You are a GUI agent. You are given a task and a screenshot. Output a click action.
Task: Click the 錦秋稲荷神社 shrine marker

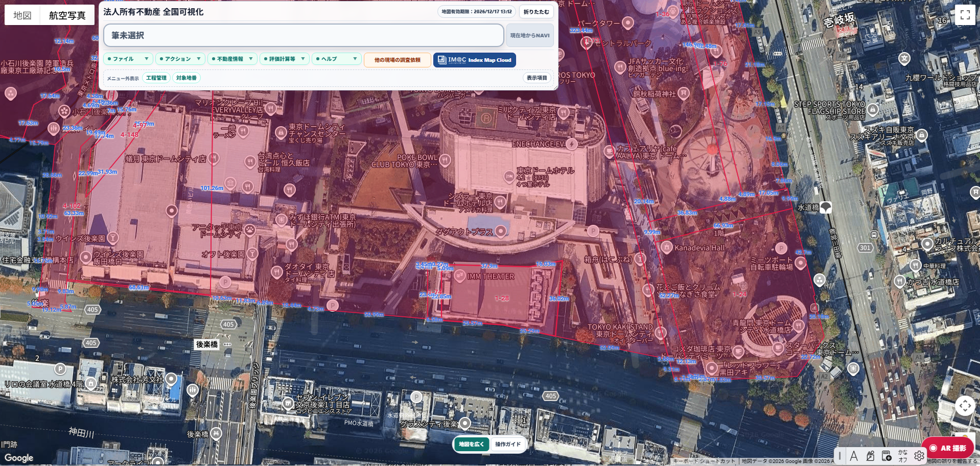coord(684,93)
